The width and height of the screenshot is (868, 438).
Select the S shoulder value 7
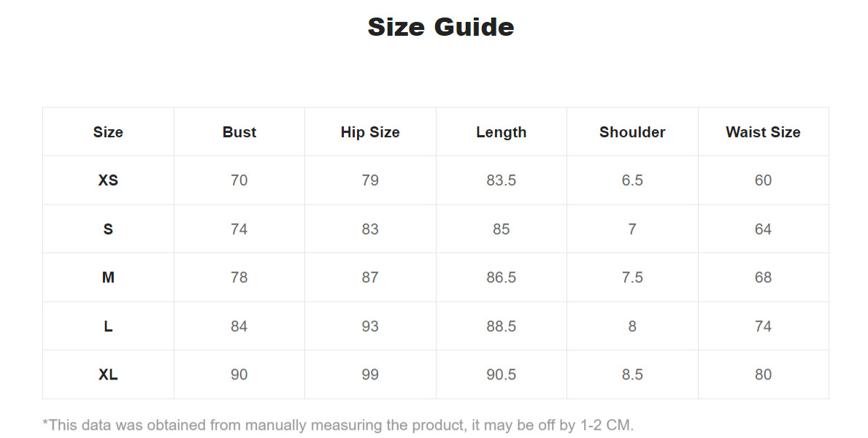632,229
